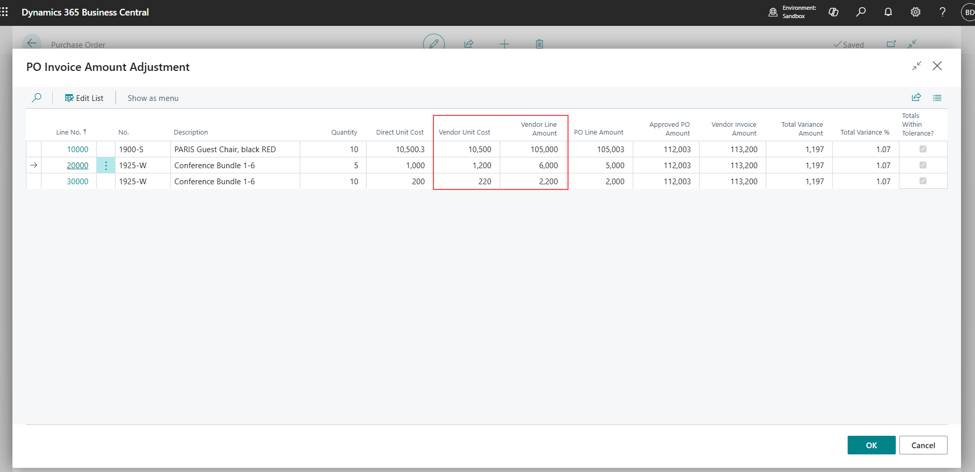Viewport: 975px width, 472px height.
Task: Click the PO Line Amount column header
Action: click(x=598, y=132)
